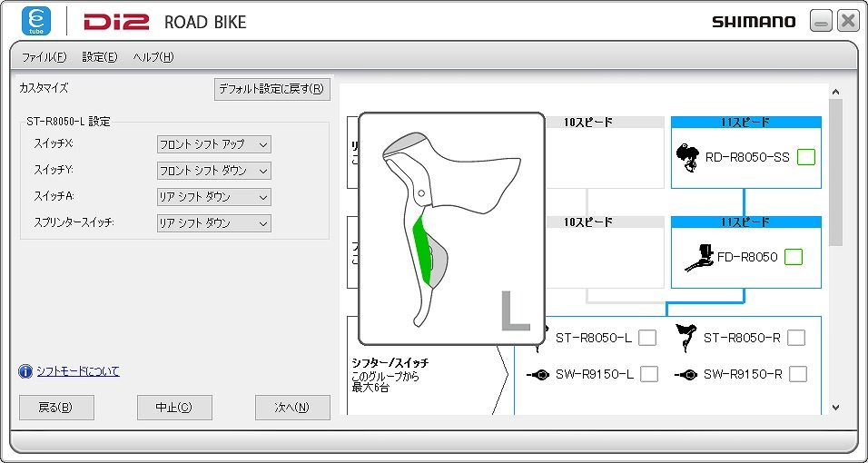Viewport: 868px width, 463px height.
Task: Close the E-tube window
Action: click(848, 22)
